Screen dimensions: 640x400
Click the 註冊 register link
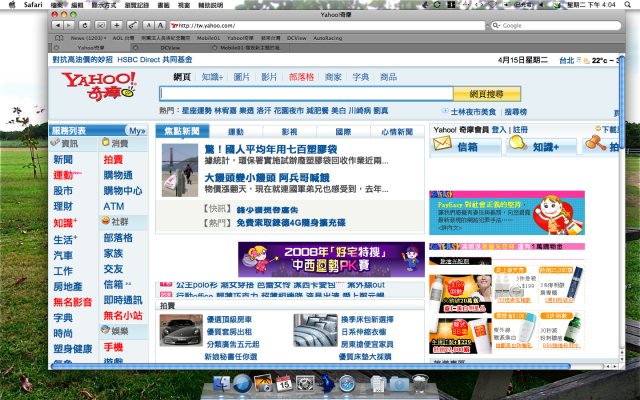tap(520, 130)
